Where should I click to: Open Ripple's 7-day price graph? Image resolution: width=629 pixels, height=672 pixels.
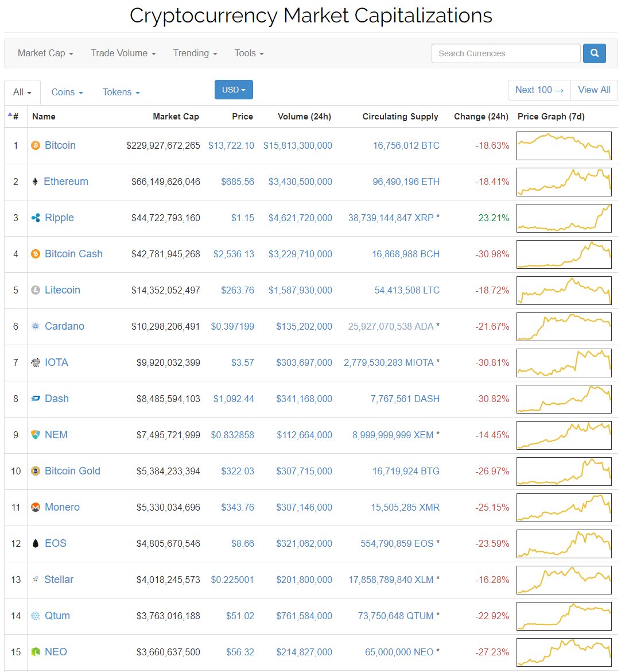564,218
